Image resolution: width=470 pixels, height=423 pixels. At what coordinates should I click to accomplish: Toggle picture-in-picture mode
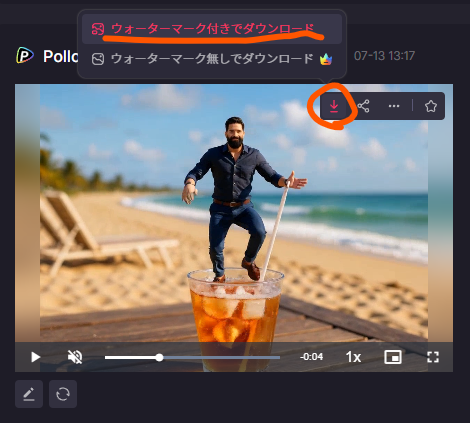393,357
